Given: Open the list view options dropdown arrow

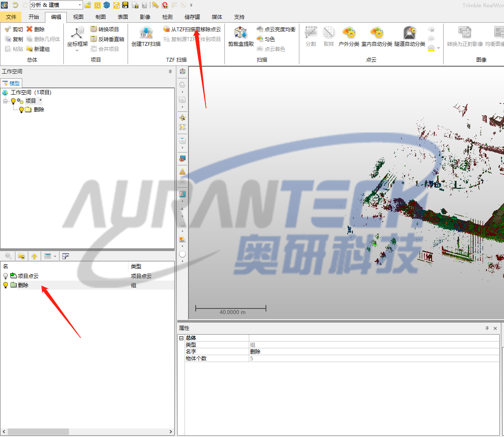Looking at the screenshot, I should 55,256.
